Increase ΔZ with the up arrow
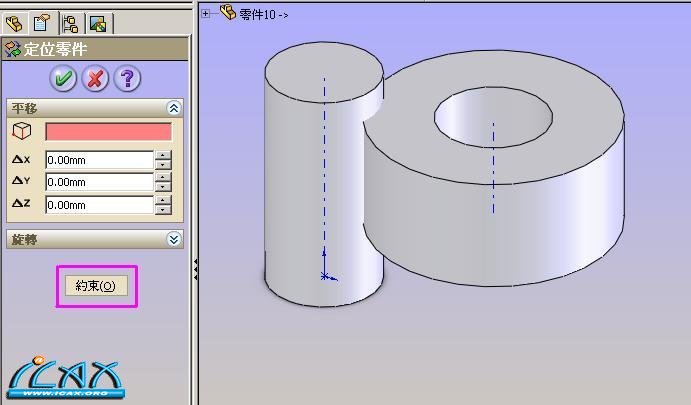Image resolution: width=691 pixels, height=405 pixels. [x=163, y=200]
